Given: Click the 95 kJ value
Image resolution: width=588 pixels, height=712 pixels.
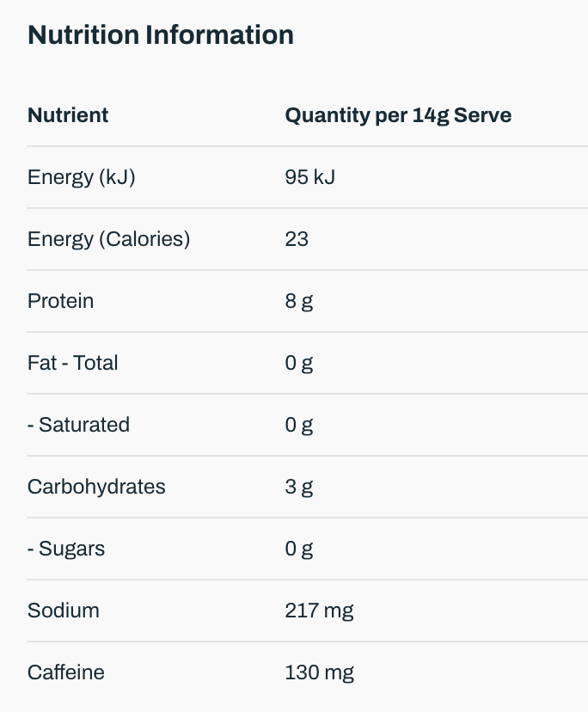Looking at the screenshot, I should click(x=309, y=177).
